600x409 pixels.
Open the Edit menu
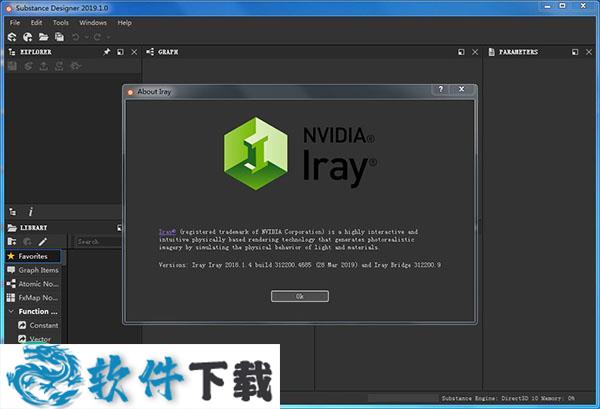36,23
